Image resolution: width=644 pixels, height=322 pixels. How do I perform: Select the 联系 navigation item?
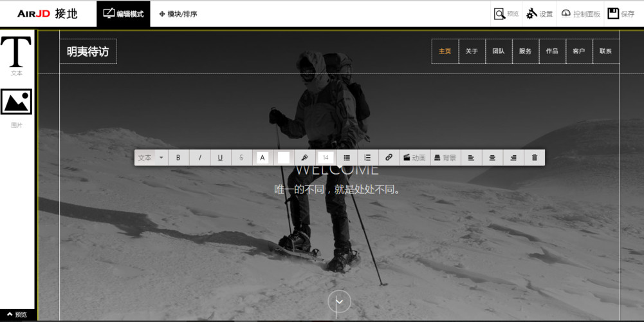point(606,52)
